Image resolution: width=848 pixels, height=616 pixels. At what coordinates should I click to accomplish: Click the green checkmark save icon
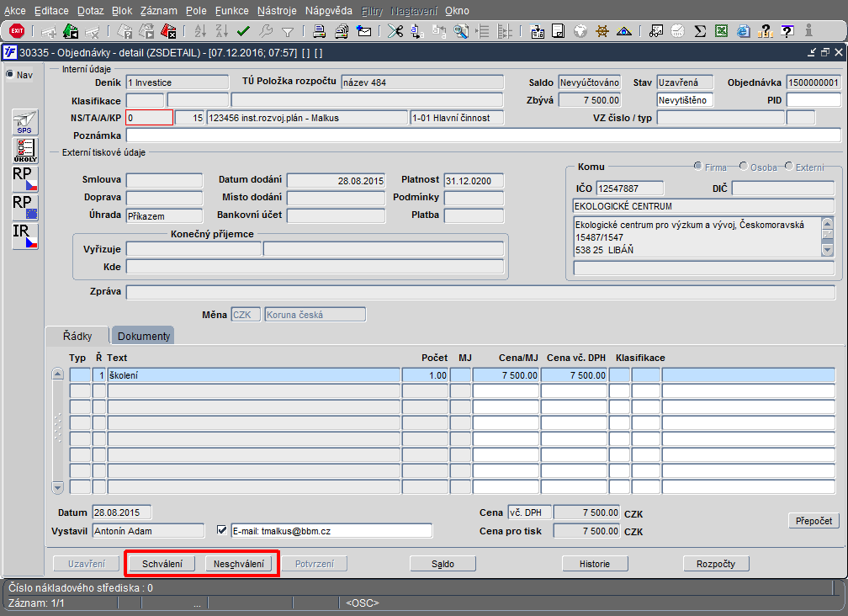[243, 31]
